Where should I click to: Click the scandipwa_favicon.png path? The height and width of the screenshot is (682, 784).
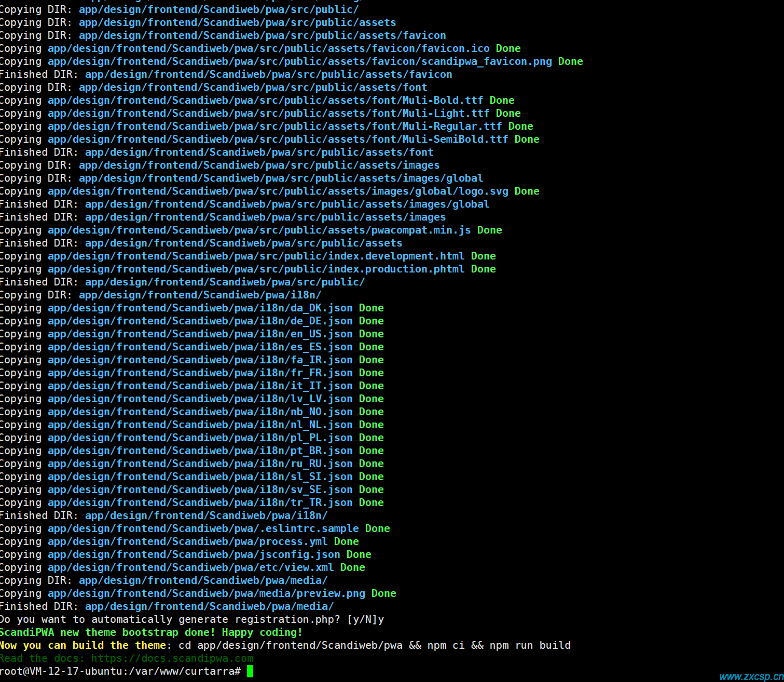[300, 61]
